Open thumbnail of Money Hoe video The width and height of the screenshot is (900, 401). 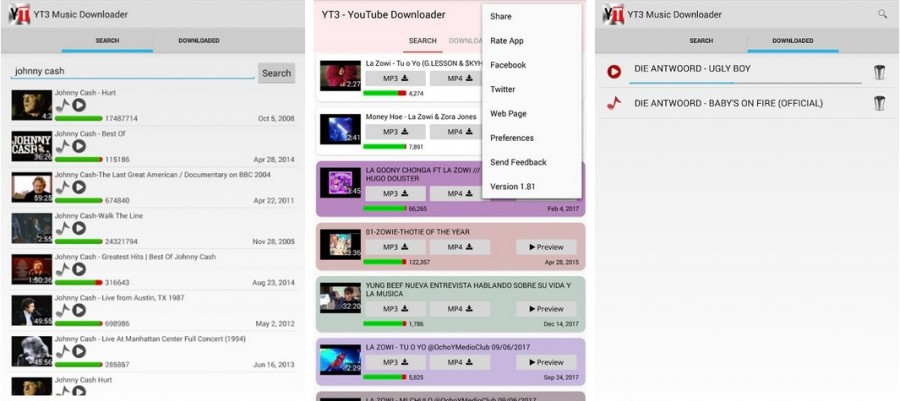tap(340, 129)
